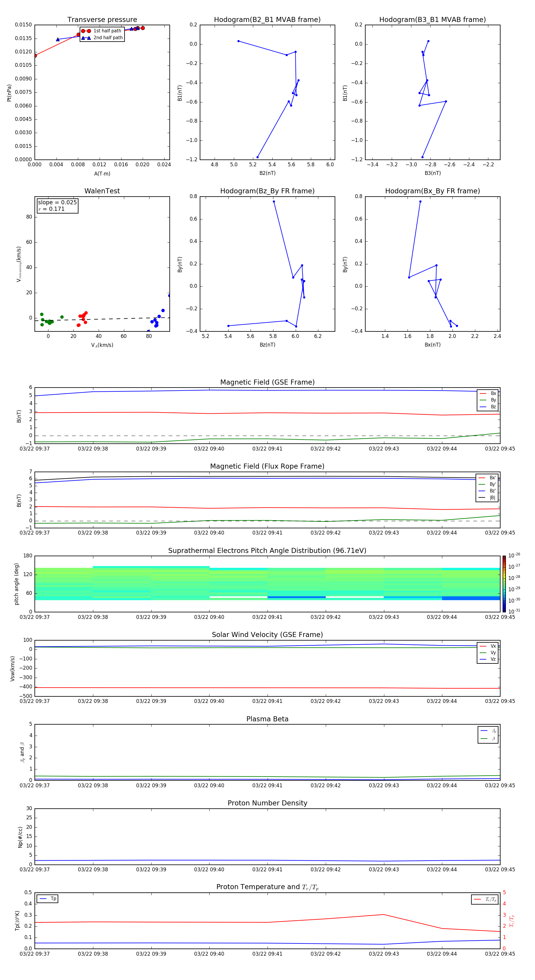This screenshot has width=535, height=980.
Task: Click the βp legend entry in Plasma Beta
Action: (488, 731)
